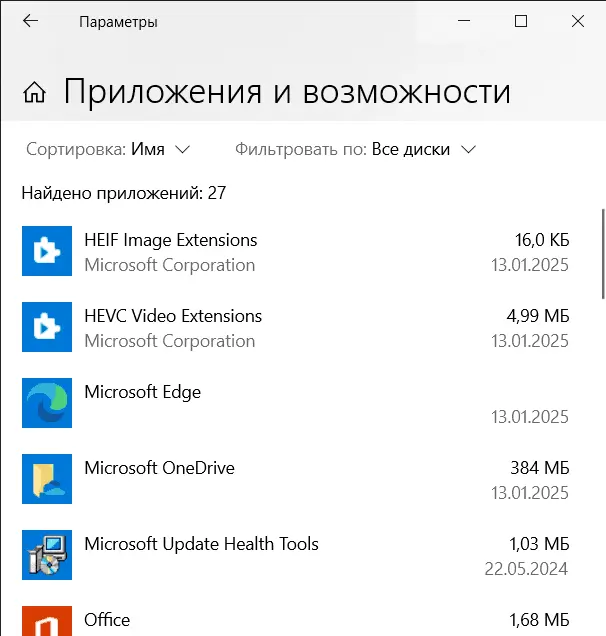Select HEIF Image Extensions list entry name
Screen dimensions: 606x636
coord(171,240)
